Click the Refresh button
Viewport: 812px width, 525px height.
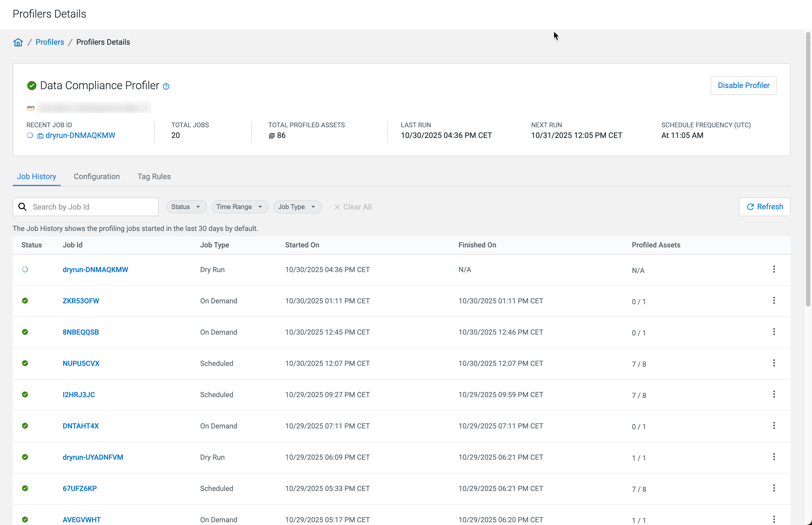[x=764, y=207]
